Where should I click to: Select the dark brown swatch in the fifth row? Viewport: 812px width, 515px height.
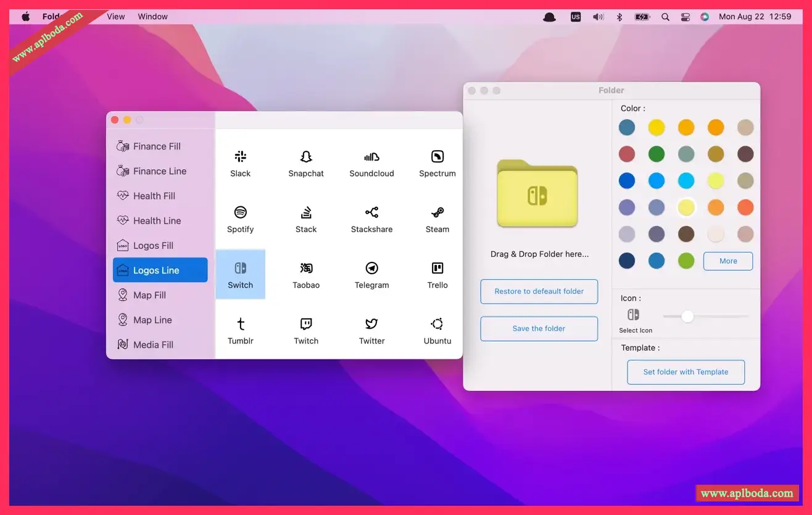pyautogui.click(x=686, y=233)
